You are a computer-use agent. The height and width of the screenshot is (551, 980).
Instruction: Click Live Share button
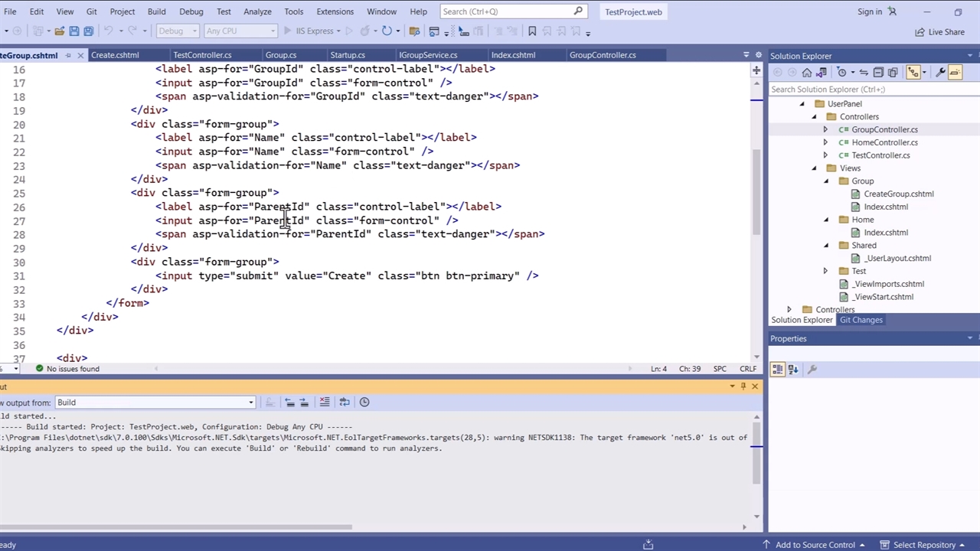click(939, 32)
